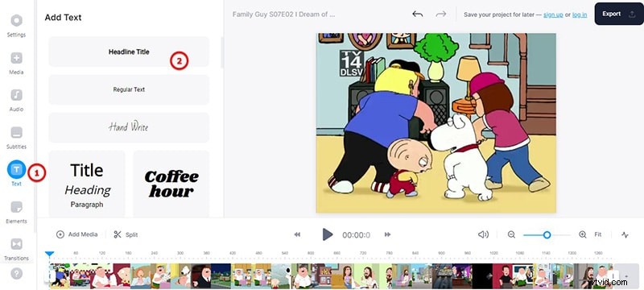Toggle the volume speaker icon
The height and width of the screenshot is (290, 644).
pos(484,234)
